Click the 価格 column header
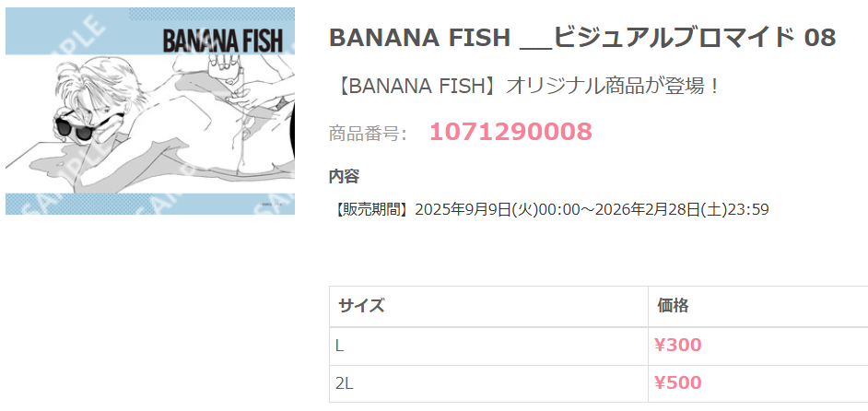The height and width of the screenshot is (411, 868). pyautogui.click(x=673, y=306)
